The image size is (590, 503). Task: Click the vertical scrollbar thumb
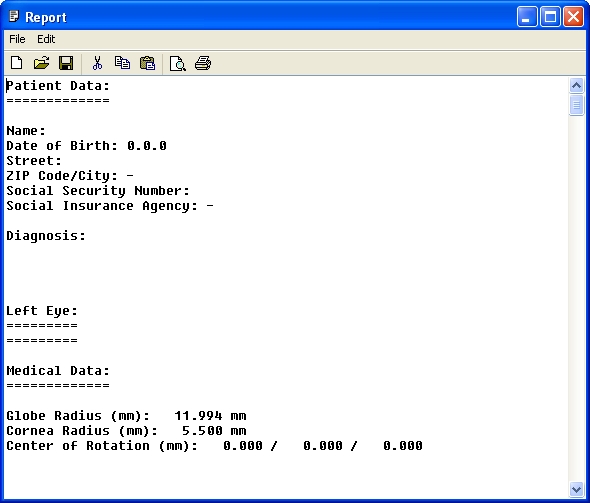pos(576,105)
